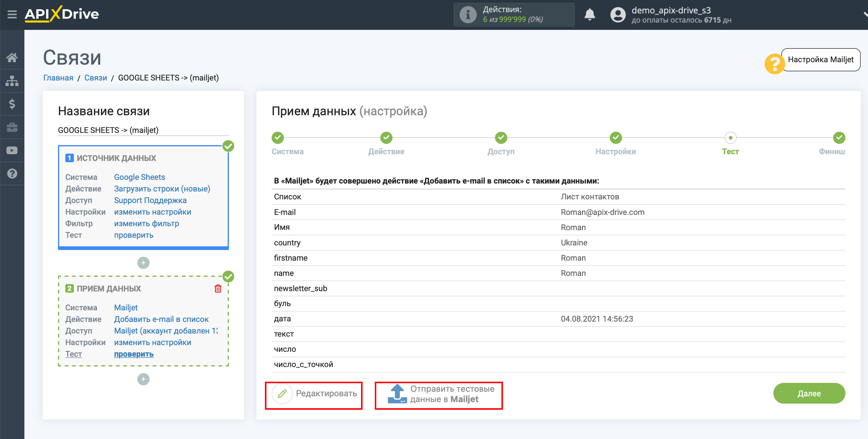
Task: Select the date value 04.08.2021 14:56:23
Action: (x=597, y=319)
